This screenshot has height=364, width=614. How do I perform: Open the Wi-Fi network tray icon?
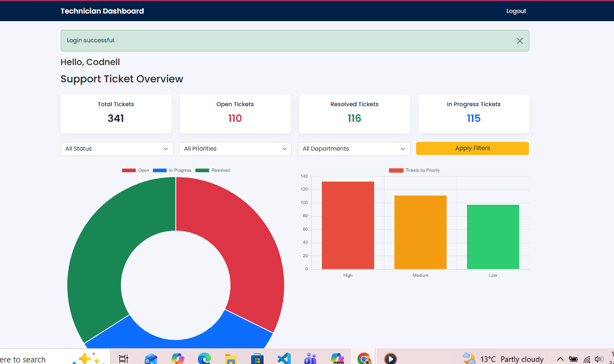point(586,359)
